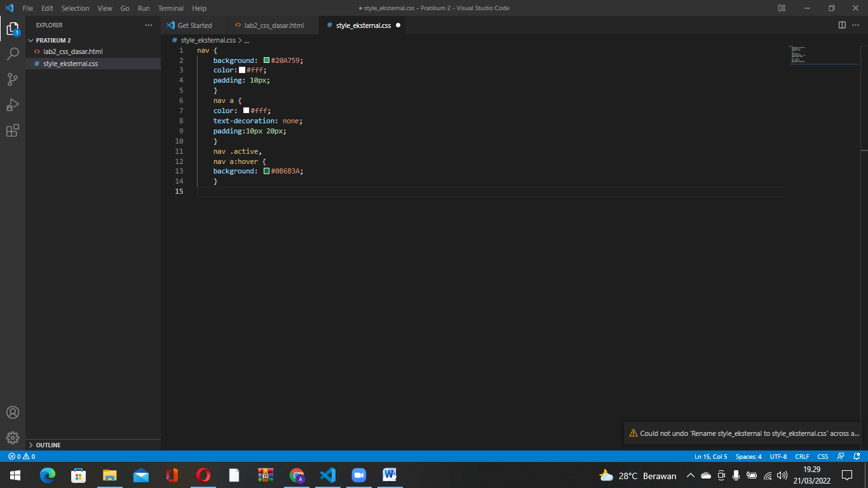Click the Customize Layout icon in title bar
This screenshot has height=488, width=868.
point(781,8)
